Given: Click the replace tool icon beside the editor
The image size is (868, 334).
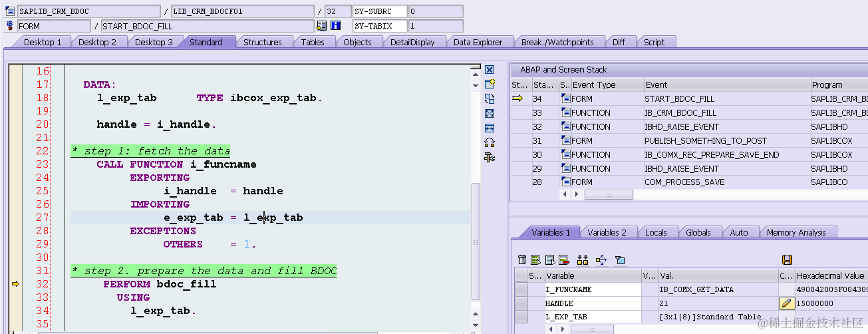Looking at the screenshot, I should (x=490, y=98).
